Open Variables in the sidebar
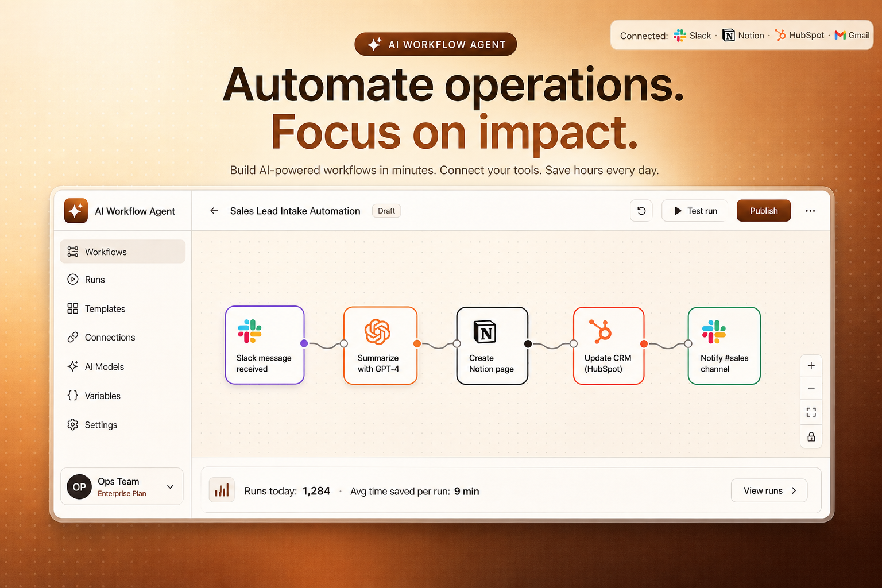This screenshot has width=882, height=588. tap(122, 396)
